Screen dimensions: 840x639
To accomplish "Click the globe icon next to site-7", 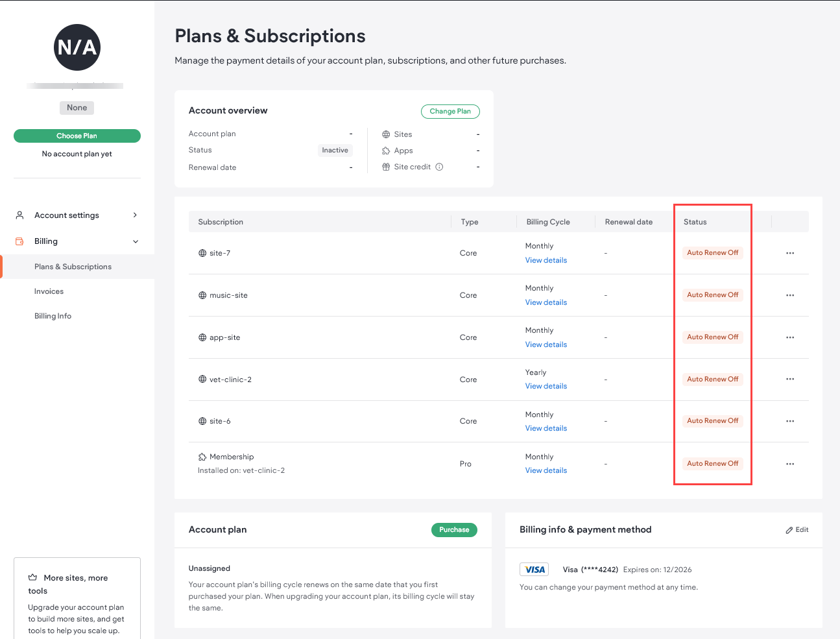I will [201, 253].
